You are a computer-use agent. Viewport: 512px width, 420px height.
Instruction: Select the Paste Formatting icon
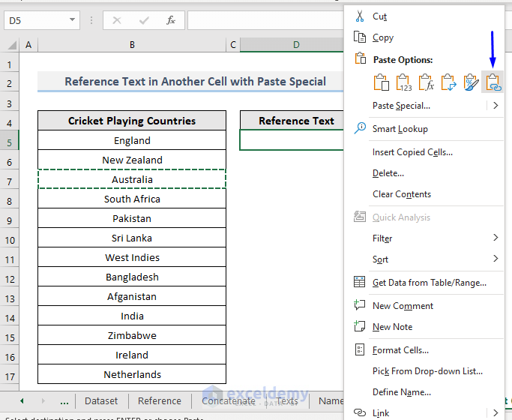[x=471, y=82]
